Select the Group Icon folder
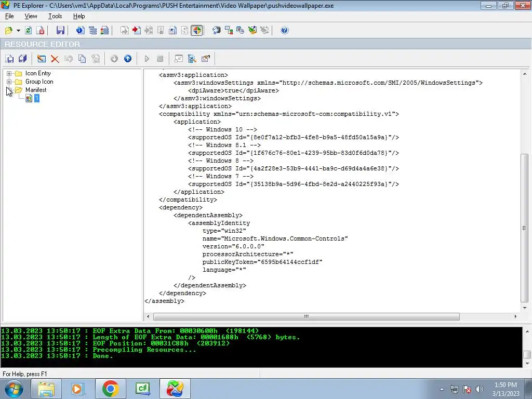The height and width of the screenshot is (399, 532). tap(39, 82)
